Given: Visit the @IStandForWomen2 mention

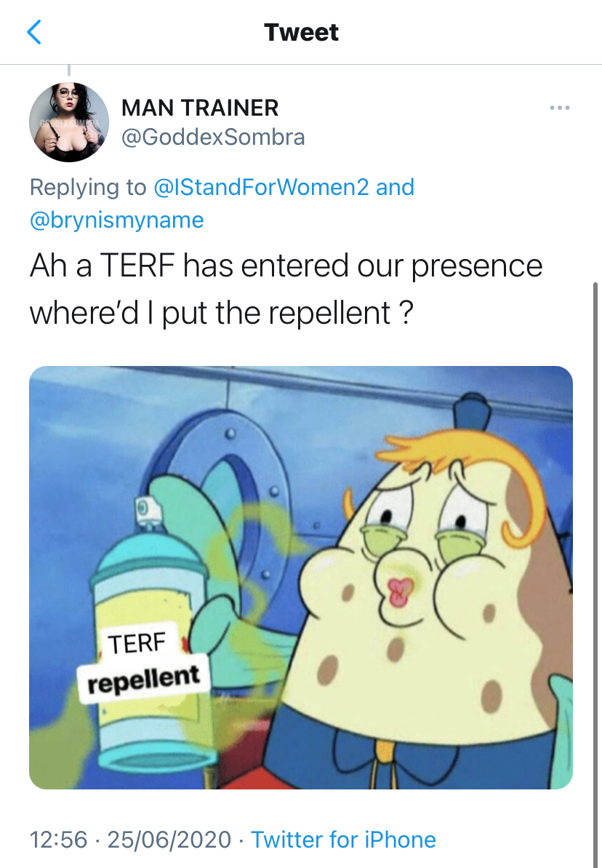Looking at the screenshot, I should 262,187.
